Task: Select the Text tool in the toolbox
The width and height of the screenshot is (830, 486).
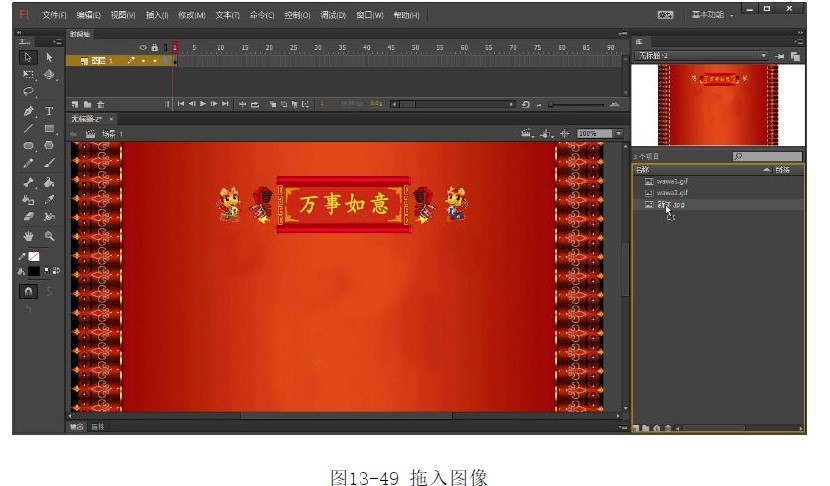Action: tap(48, 111)
